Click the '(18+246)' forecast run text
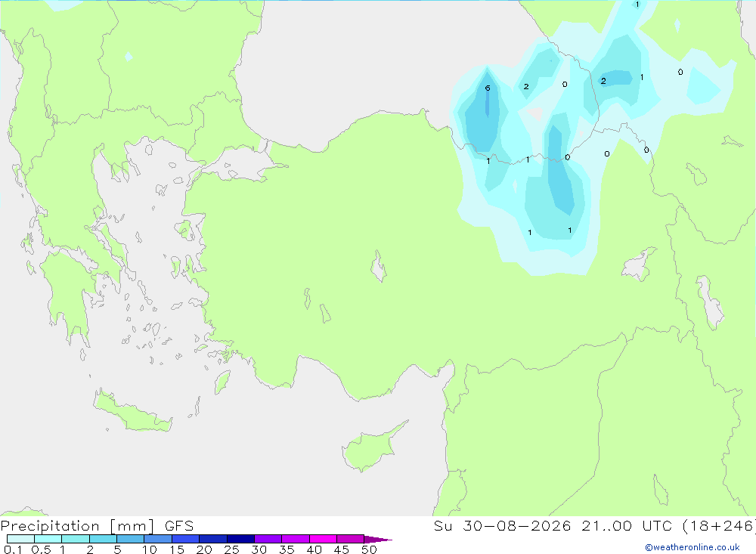This screenshot has width=756, height=554. click(719, 526)
